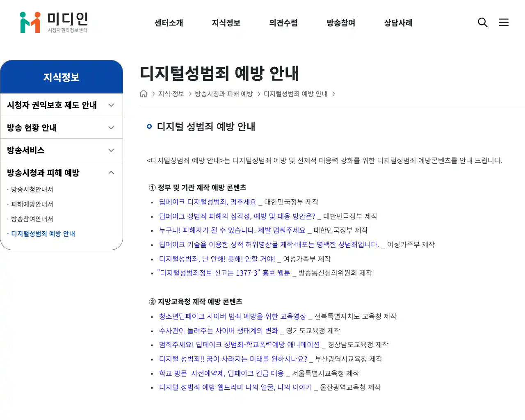Expand the 시청자 권익보호 제도 안내 section
The image size is (525, 420).
point(62,105)
